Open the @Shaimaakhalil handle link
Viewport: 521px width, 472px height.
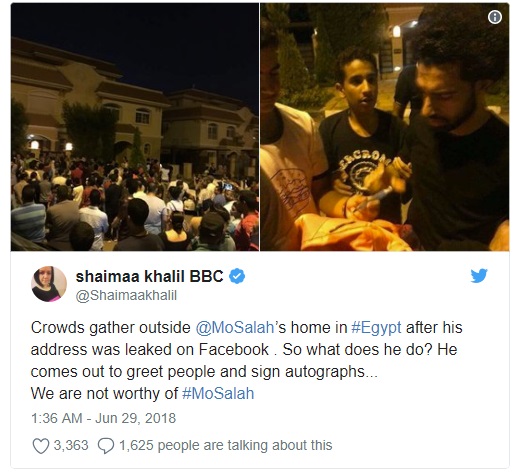[x=126, y=296]
